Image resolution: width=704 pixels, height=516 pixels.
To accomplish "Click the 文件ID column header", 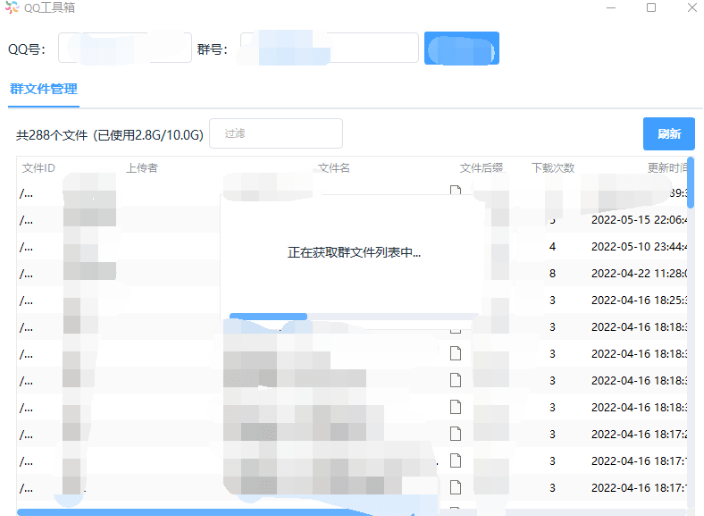I will click(x=39, y=168).
